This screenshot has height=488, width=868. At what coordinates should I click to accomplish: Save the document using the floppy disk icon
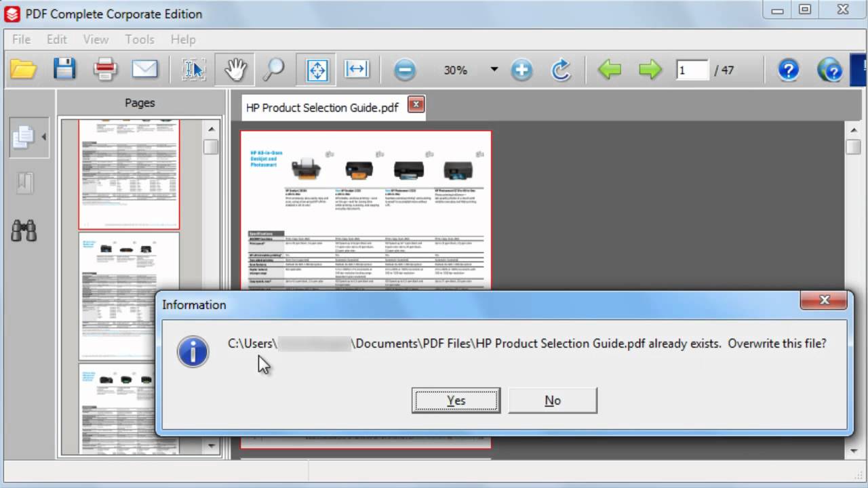[64, 69]
